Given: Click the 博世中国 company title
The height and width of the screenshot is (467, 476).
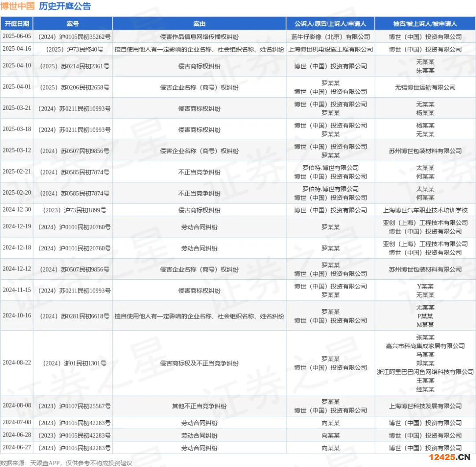Looking at the screenshot, I should [18, 6].
